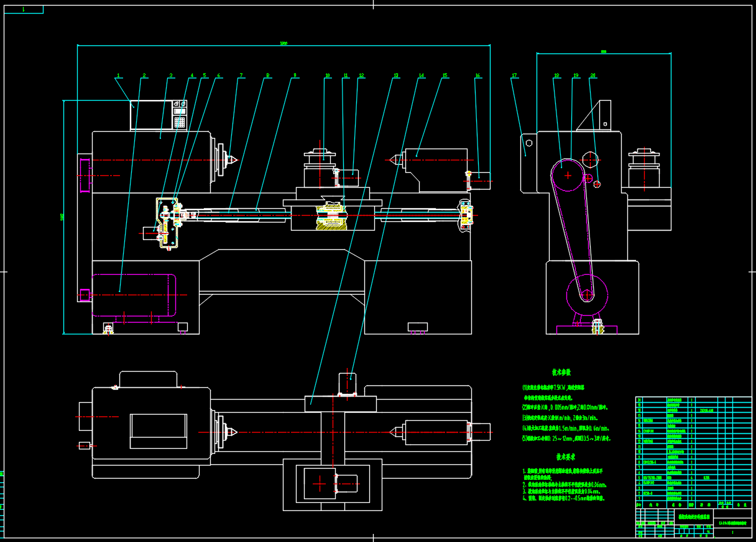This screenshot has height=542, width=756.
Task: Select part balloon number 19
Action: pos(576,75)
